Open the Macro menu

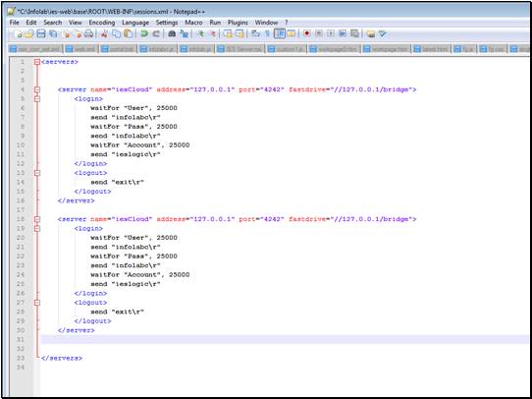coord(193,23)
